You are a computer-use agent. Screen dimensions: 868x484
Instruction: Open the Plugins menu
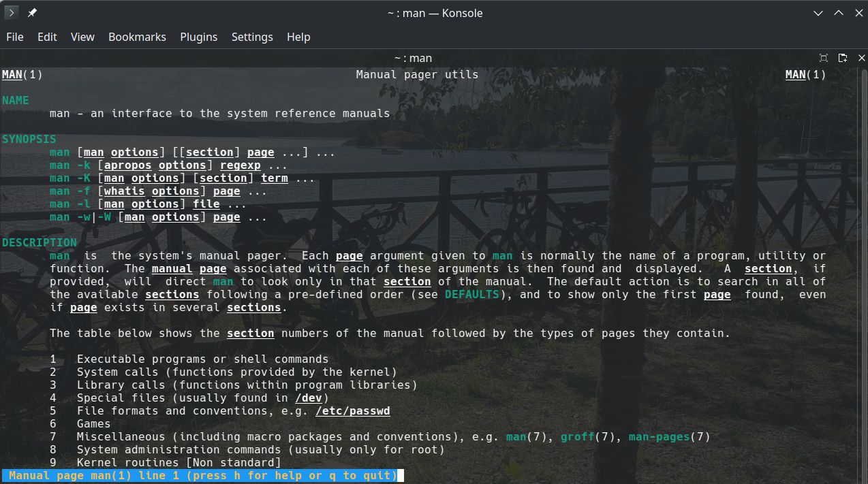point(198,37)
